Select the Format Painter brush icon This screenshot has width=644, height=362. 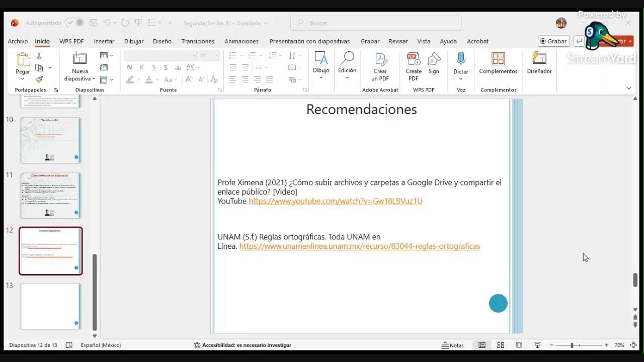pyautogui.click(x=39, y=79)
